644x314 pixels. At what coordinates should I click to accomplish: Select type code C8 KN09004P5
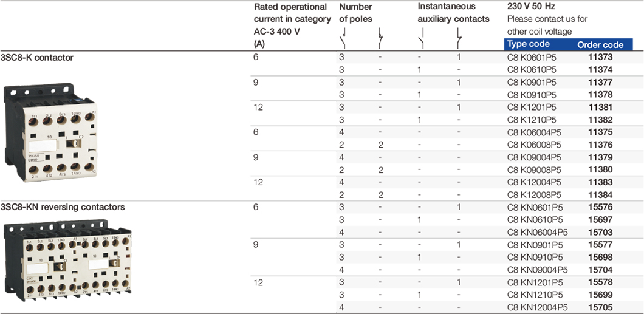click(537, 270)
